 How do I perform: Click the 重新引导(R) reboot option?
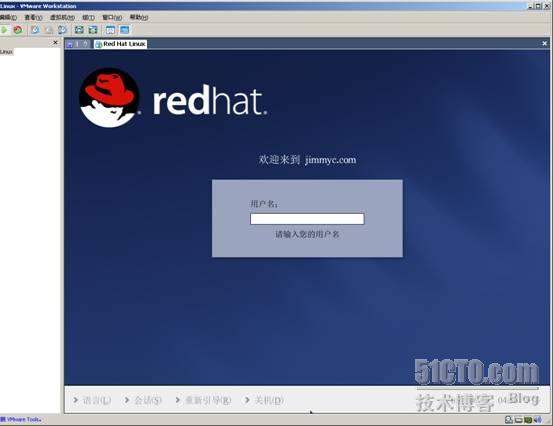click(x=203, y=400)
